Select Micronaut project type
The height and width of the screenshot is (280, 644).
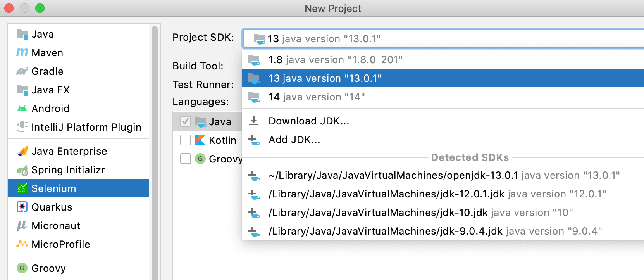79,226
